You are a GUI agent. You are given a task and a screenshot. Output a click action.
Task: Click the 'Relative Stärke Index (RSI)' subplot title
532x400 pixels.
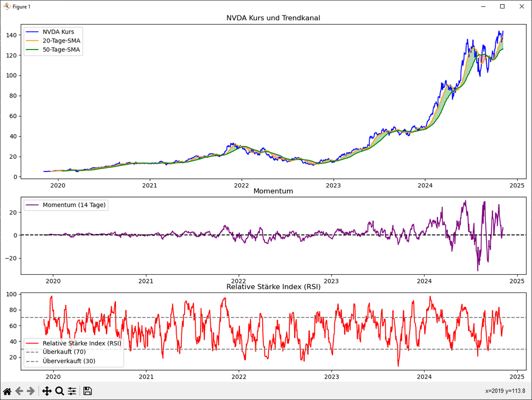273,287
